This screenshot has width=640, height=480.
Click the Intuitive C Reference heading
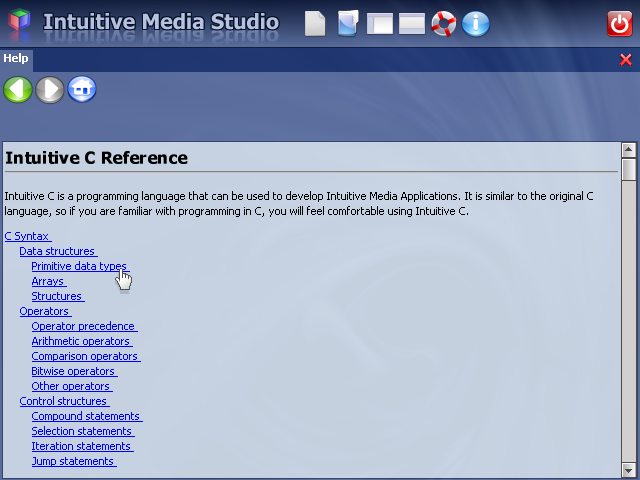[96, 158]
